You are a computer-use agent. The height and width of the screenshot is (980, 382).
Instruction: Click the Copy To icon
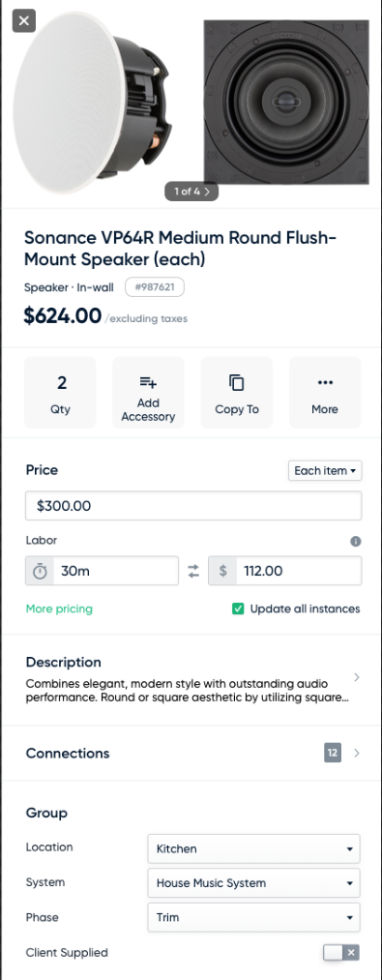pos(236,383)
